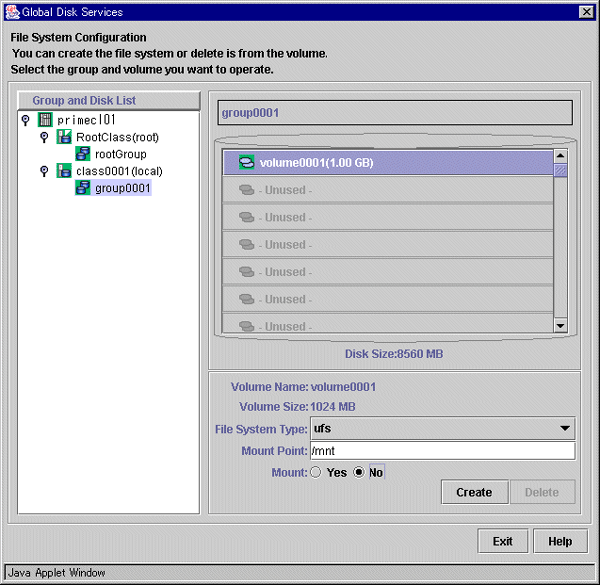Select RootClass(root) label in the tree
The image size is (600, 585).
coord(117,137)
